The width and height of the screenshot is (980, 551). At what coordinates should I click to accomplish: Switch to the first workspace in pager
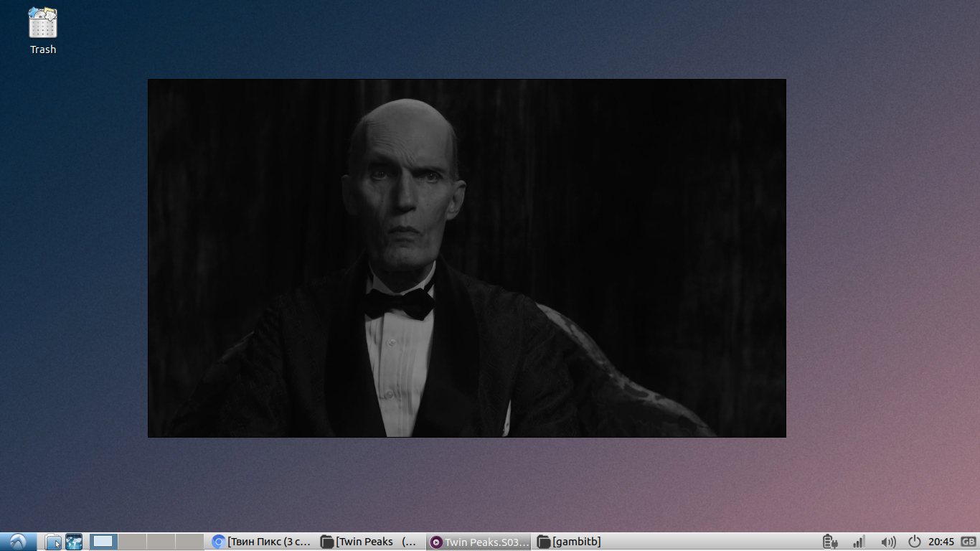[x=103, y=542]
